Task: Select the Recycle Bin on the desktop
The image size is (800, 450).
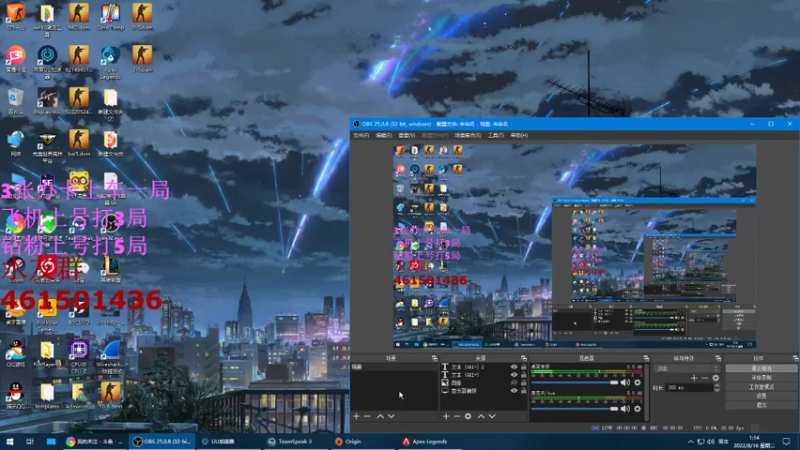Action: 15,101
